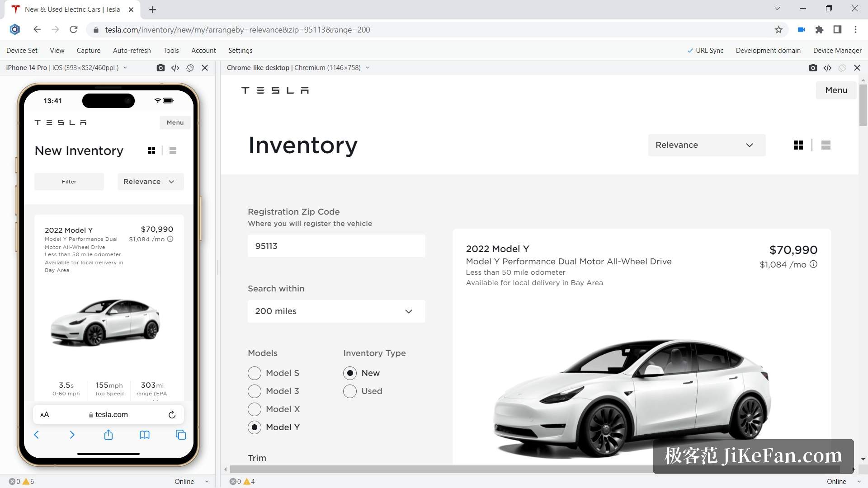Toggle the browser side panel icon
The height and width of the screenshot is (488, 868).
tap(837, 30)
